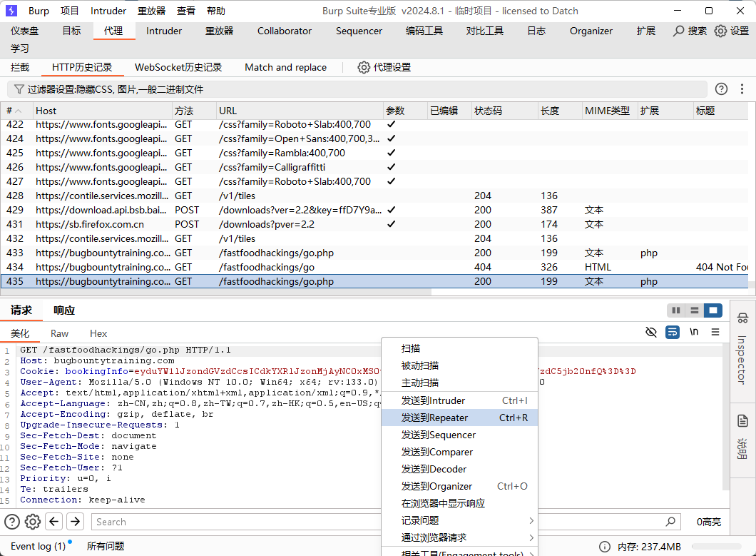Switch to the Hex view tab
Screen dimensions: 756x556
98,333
